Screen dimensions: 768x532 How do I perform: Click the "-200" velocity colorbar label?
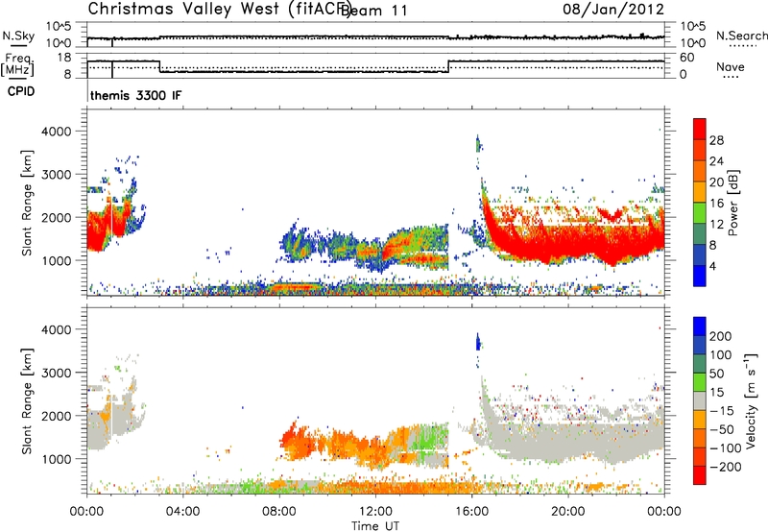tap(726, 467)
